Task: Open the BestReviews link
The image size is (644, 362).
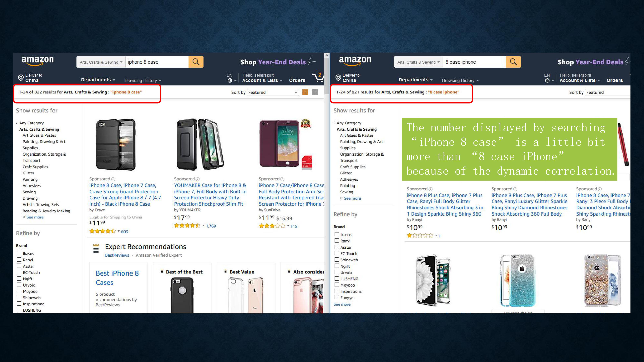Action: [117, 255]
